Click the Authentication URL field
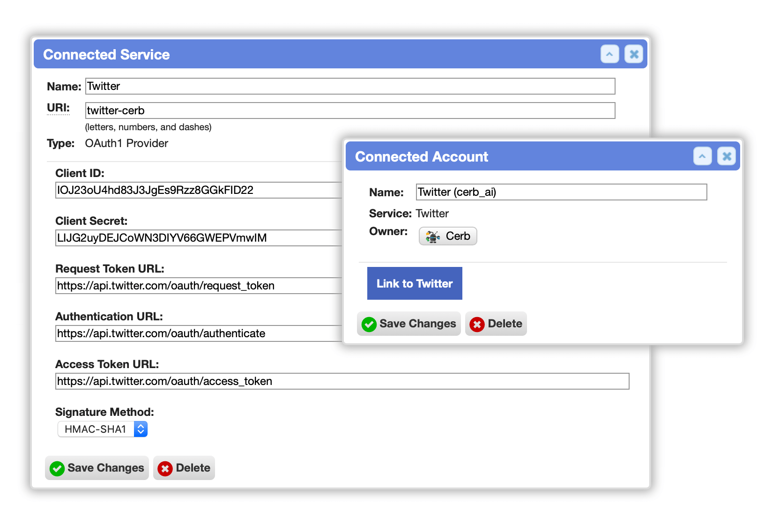Screen dimensions: 772x532 point(199,333)
